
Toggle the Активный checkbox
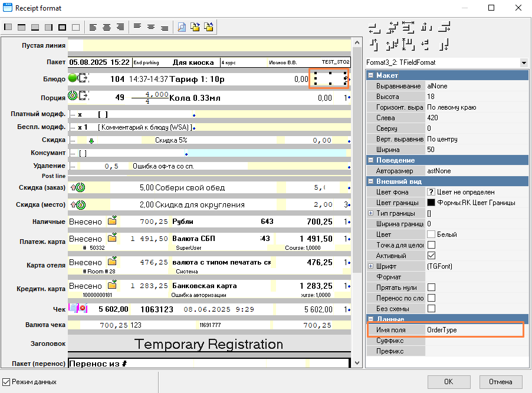pos(431,256)
